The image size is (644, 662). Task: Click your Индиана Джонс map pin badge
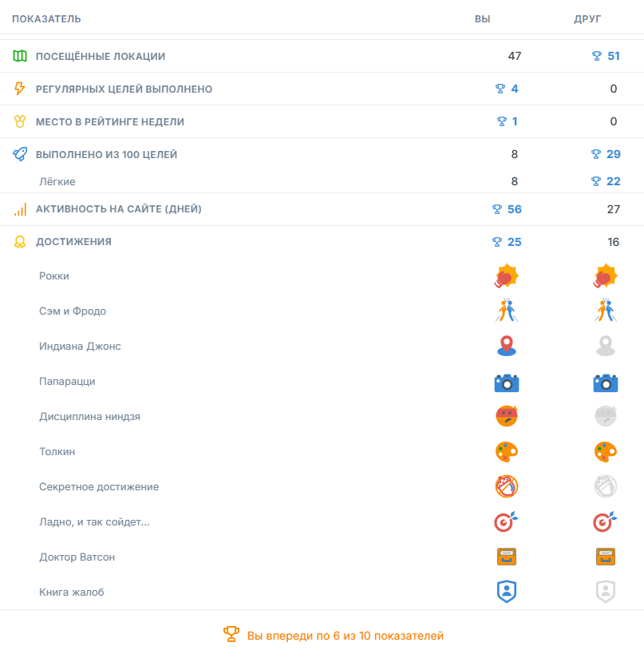click(507, 346)
